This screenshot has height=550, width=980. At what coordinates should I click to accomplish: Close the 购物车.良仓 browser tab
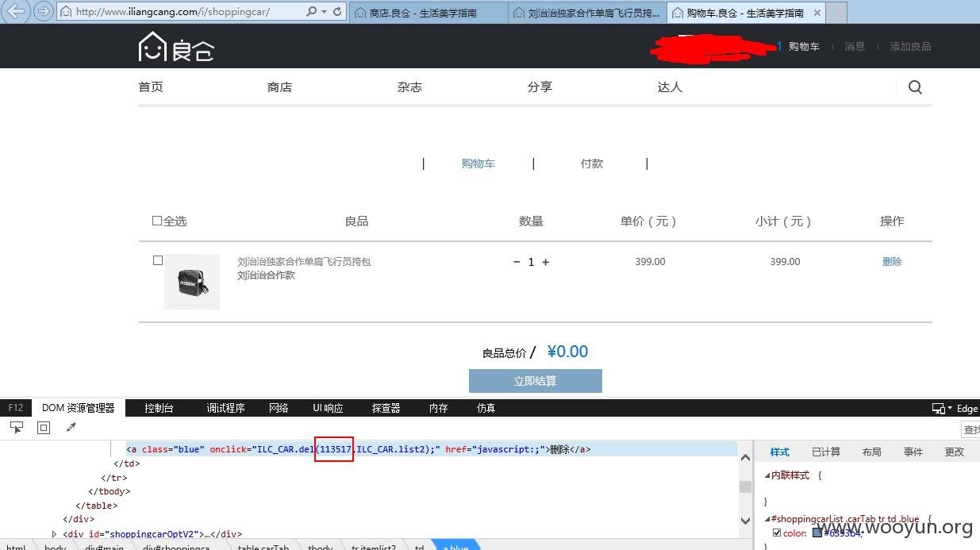tap(817, 13)
